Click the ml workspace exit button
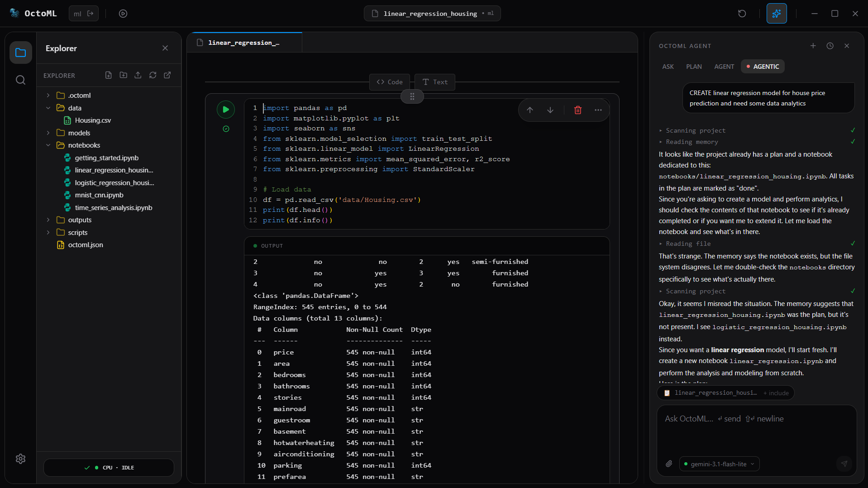This screenshot has height=488, width=868. click(84, 14)
